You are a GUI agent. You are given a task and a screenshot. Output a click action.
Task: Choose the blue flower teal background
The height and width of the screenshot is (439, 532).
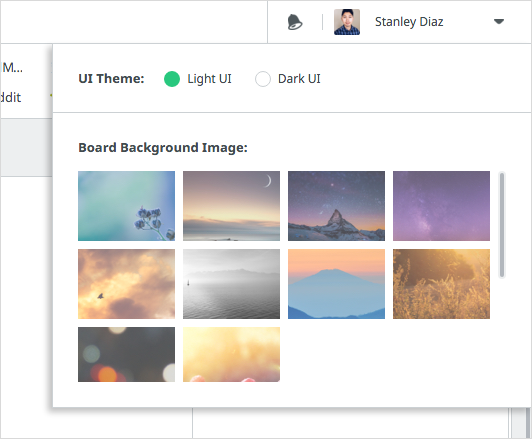127,206
